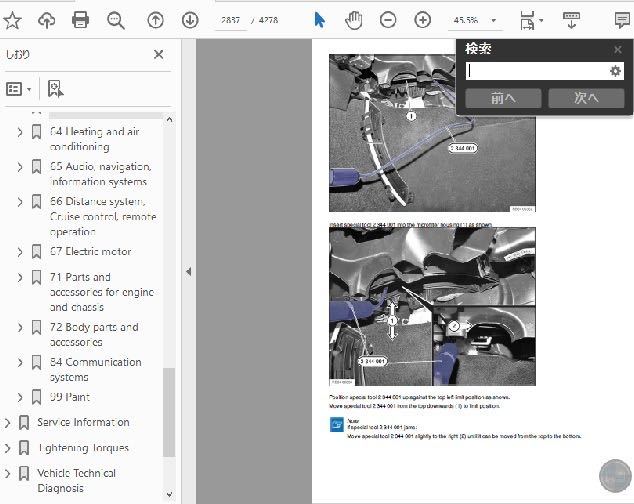Select the hand pan tool
Image resolution: width=634 pixels, height=504 pixels.
click(x=353, y=20)
